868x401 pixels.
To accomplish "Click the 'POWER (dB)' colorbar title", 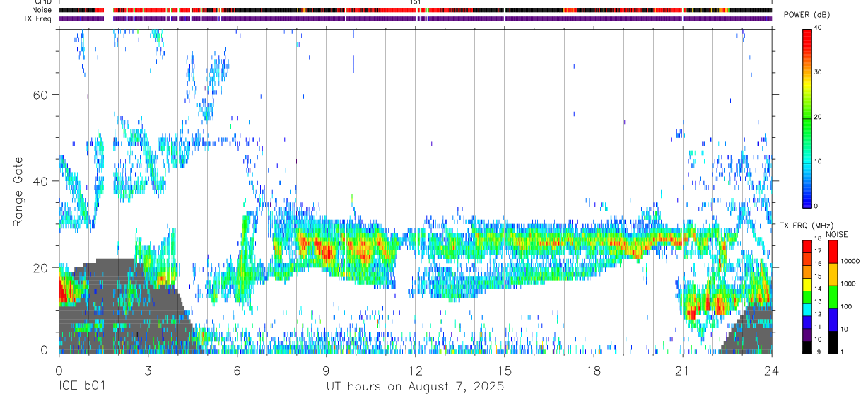I will tap(807, 15).
